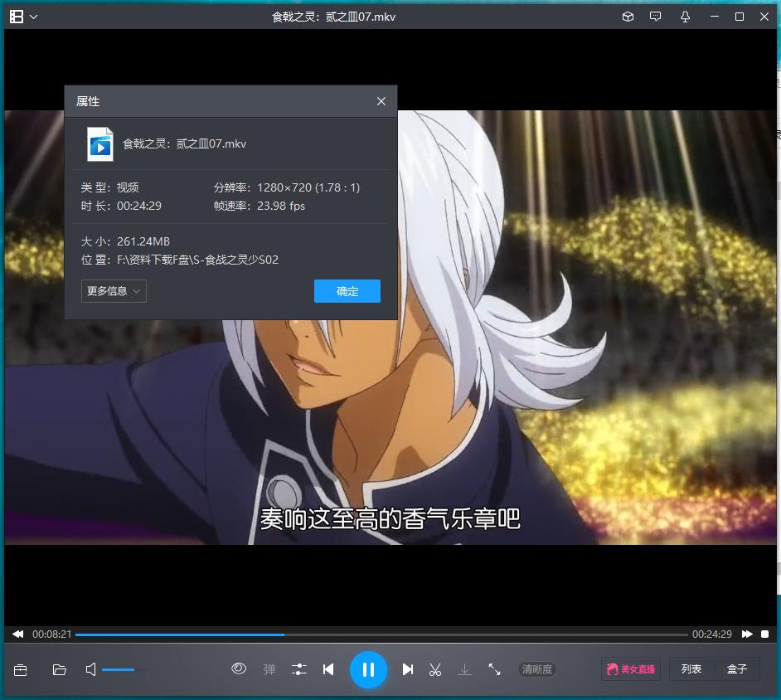The width and height of the screenshot is (781, 700).
Task: Click the fast-forward icon beside total time
Action: [x=747, y=634]
